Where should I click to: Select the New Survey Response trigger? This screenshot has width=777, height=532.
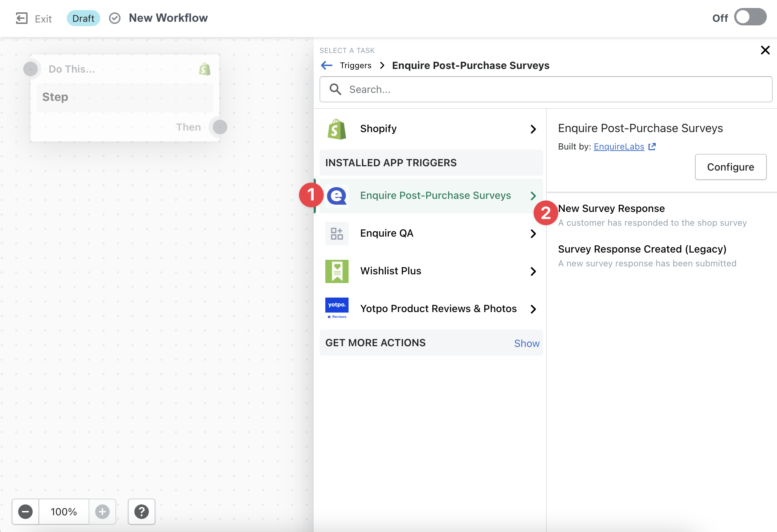click(x=611, y=209)
